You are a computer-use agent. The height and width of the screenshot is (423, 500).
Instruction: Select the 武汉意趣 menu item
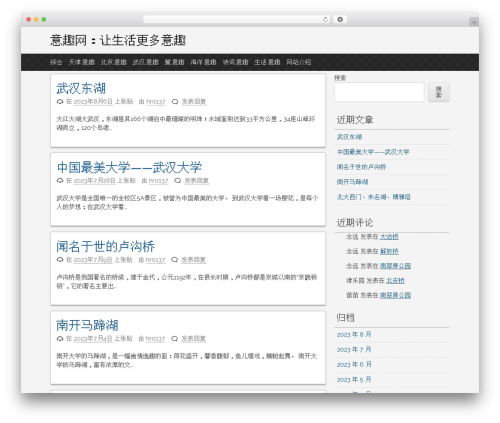[x=146, y=62]
